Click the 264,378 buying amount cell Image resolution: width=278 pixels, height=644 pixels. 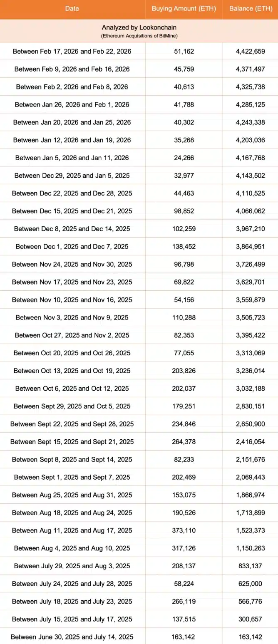tap(184, 441)
